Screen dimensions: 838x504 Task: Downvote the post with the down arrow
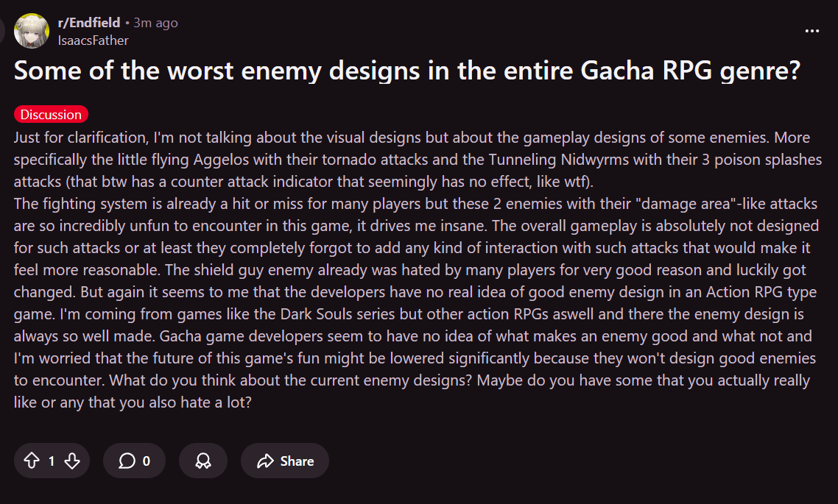[71, 461]
